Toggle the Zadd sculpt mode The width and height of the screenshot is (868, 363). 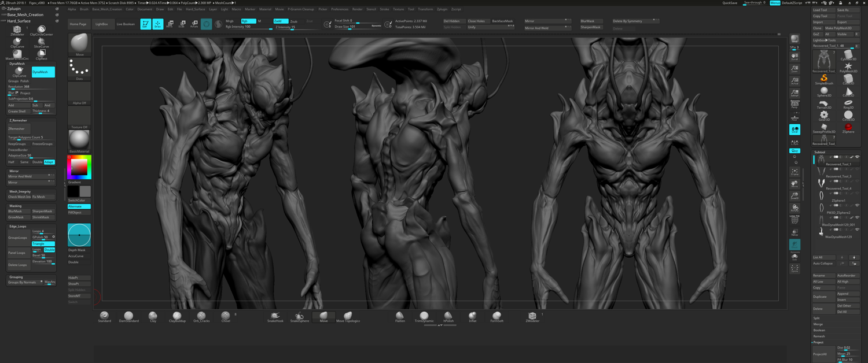[281, 21]
